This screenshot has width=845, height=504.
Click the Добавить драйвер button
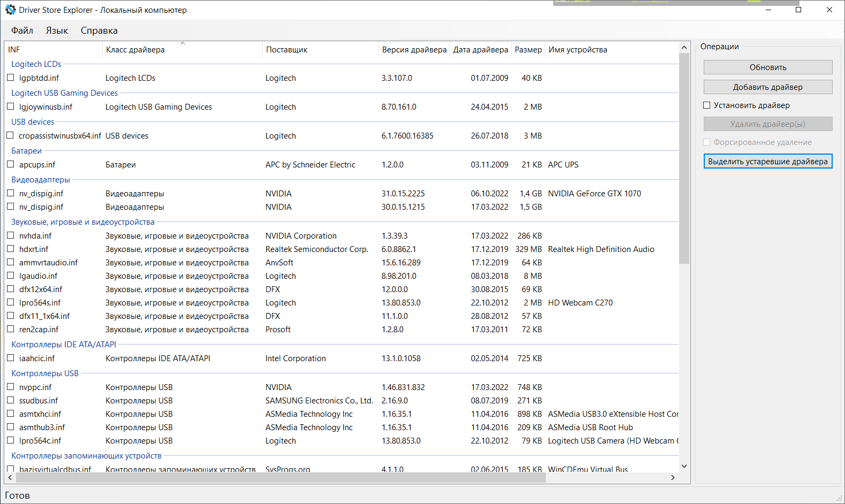(768, 87)
